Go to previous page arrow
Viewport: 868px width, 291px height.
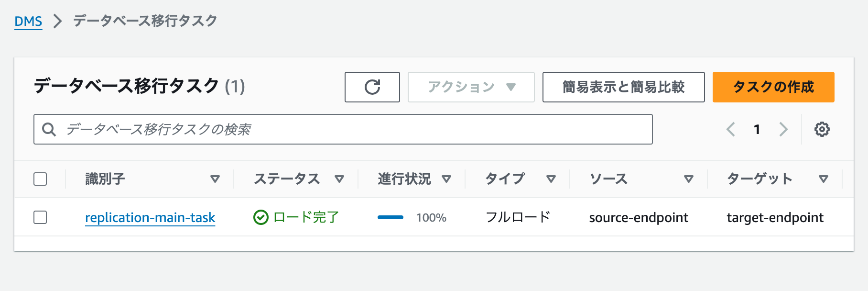pyautogui.click(x=730, y=129)
